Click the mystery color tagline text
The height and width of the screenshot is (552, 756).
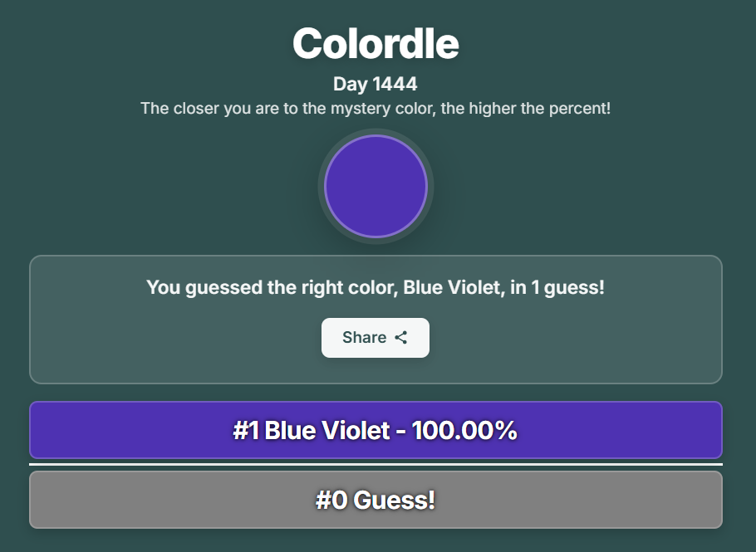(x=376, y=109)
